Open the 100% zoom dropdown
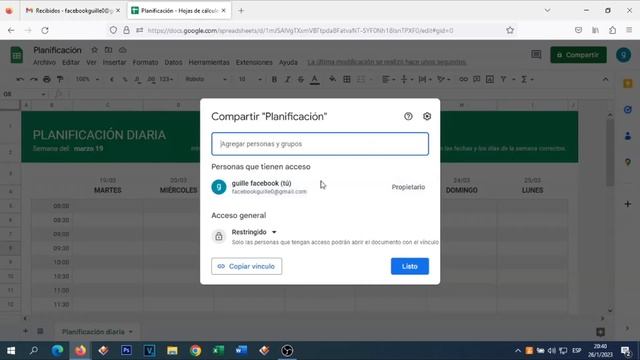640x360 pixels. pos(87,79)
